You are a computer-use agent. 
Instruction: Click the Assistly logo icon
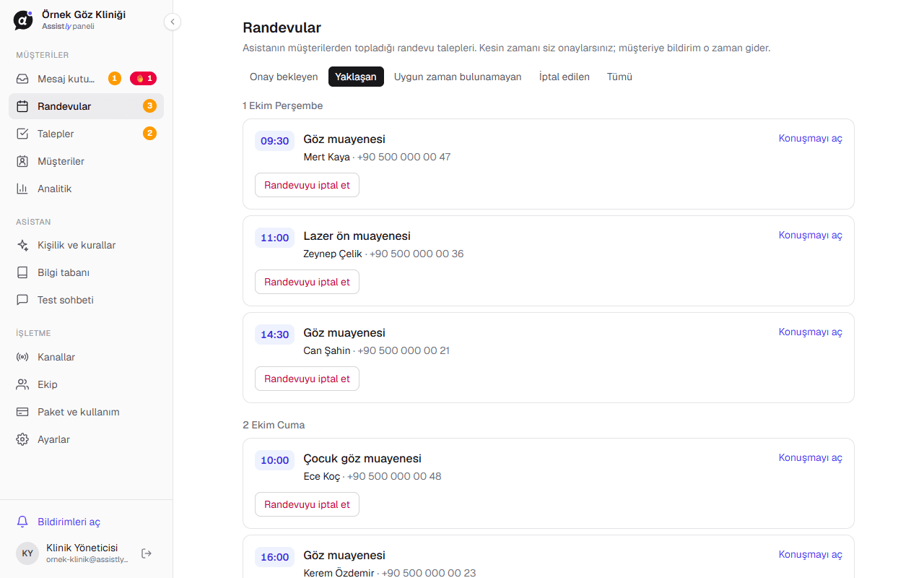pos(23,20)
